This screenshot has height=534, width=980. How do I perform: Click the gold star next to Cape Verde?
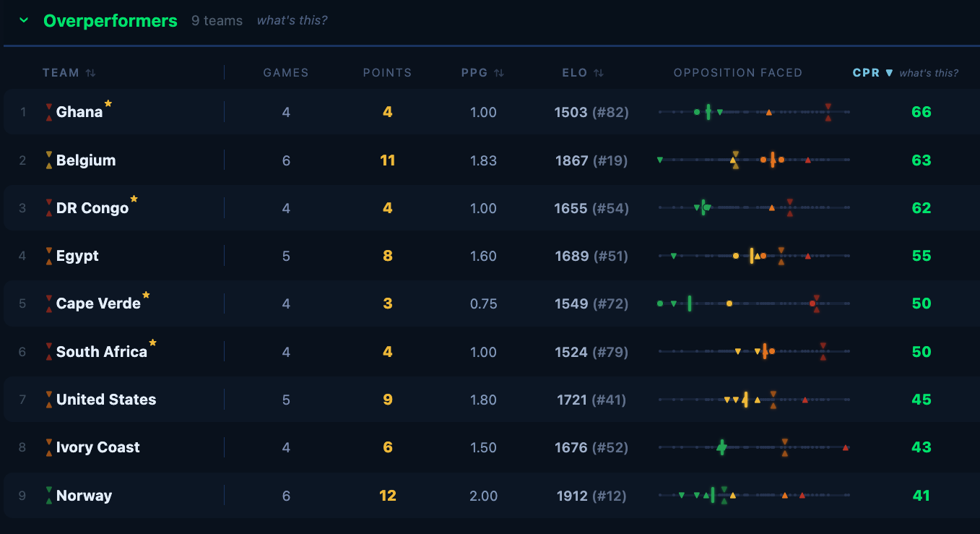pos(146,295)
